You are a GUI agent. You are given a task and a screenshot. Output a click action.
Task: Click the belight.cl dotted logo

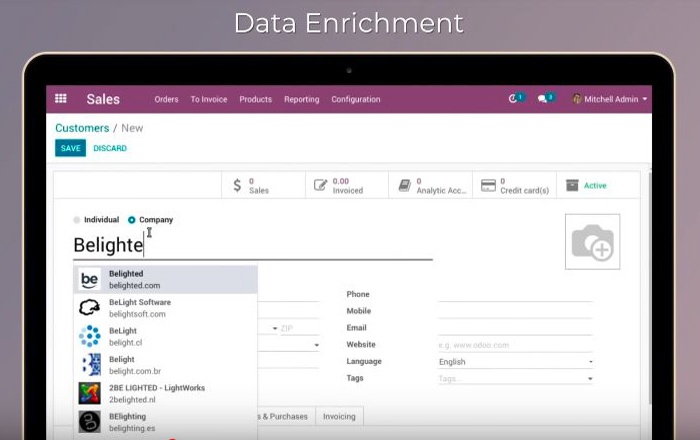[89, 336]
